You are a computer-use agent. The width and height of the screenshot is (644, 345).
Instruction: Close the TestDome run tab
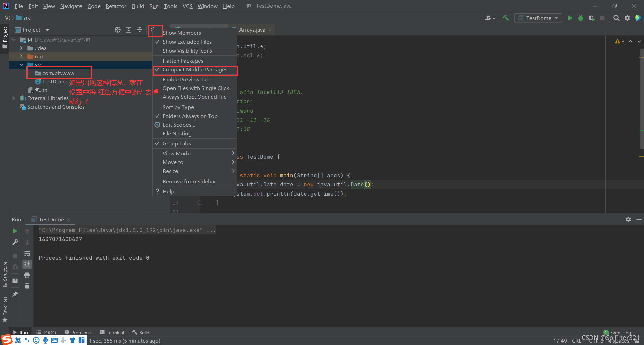pyautogui.click(x=69, y=220)
